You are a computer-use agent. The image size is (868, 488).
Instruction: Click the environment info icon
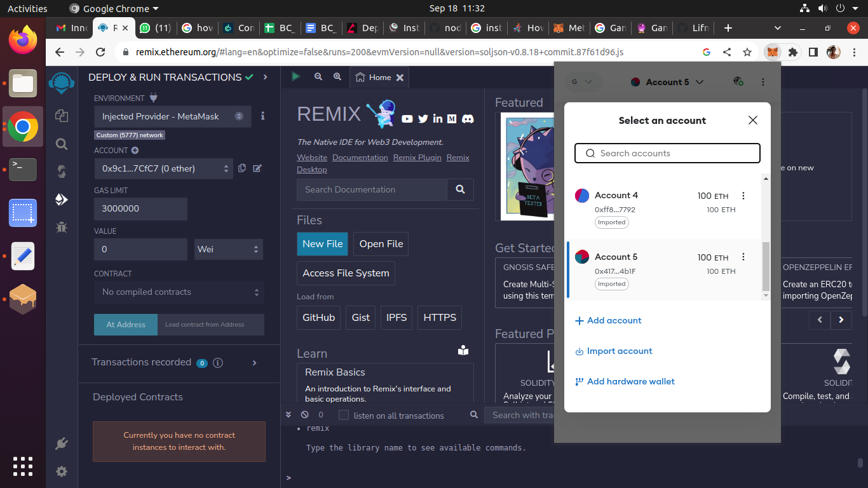coord(262,116)
